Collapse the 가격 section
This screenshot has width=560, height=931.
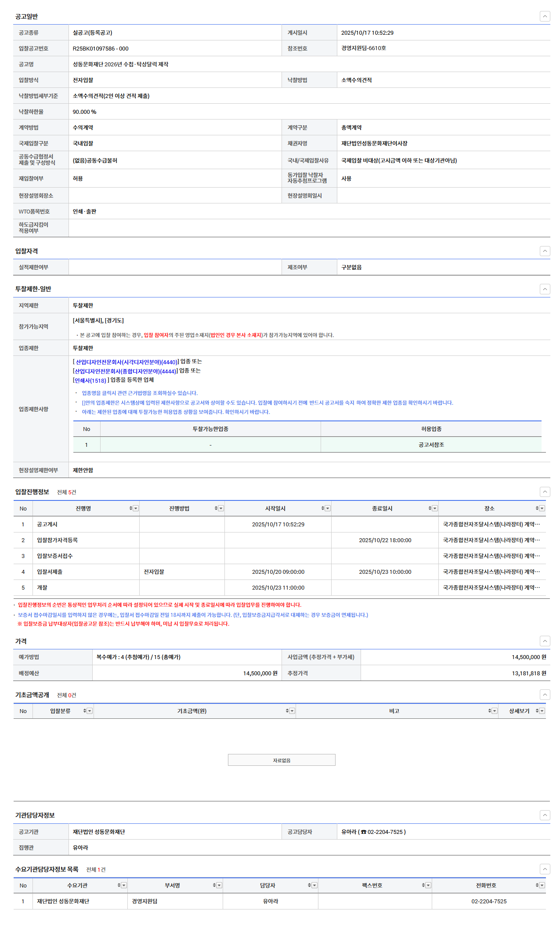[x=545, y=641]
